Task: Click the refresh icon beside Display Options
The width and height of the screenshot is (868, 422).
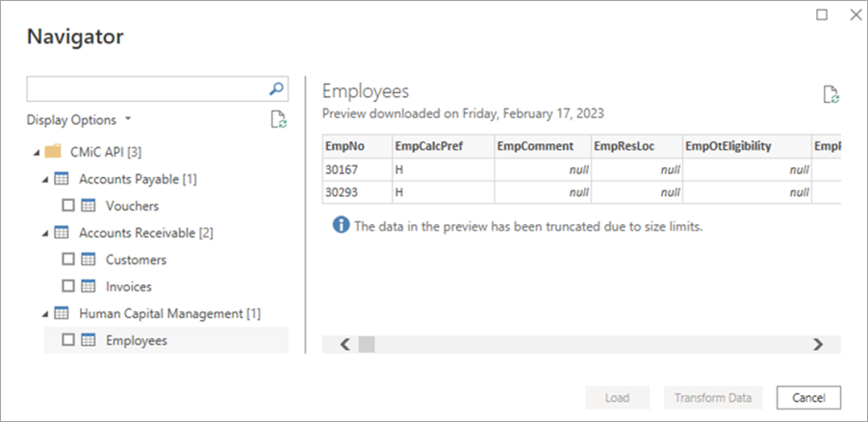Action: [277, 119]
